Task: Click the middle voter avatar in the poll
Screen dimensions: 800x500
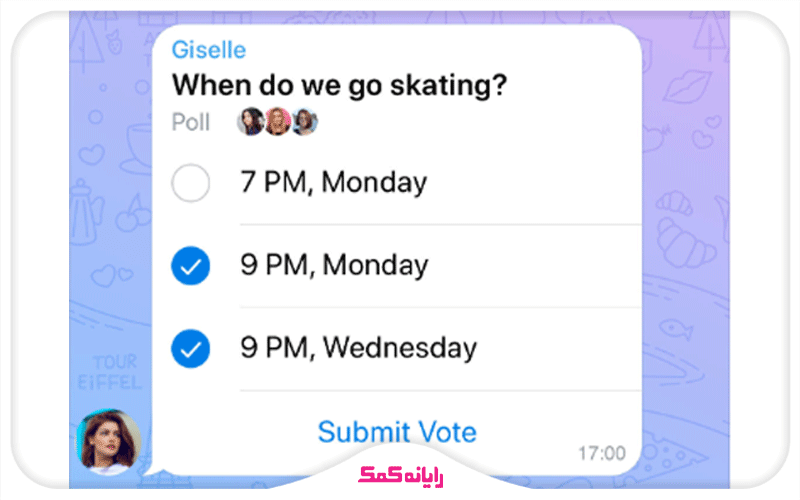Action: (278, 122)
